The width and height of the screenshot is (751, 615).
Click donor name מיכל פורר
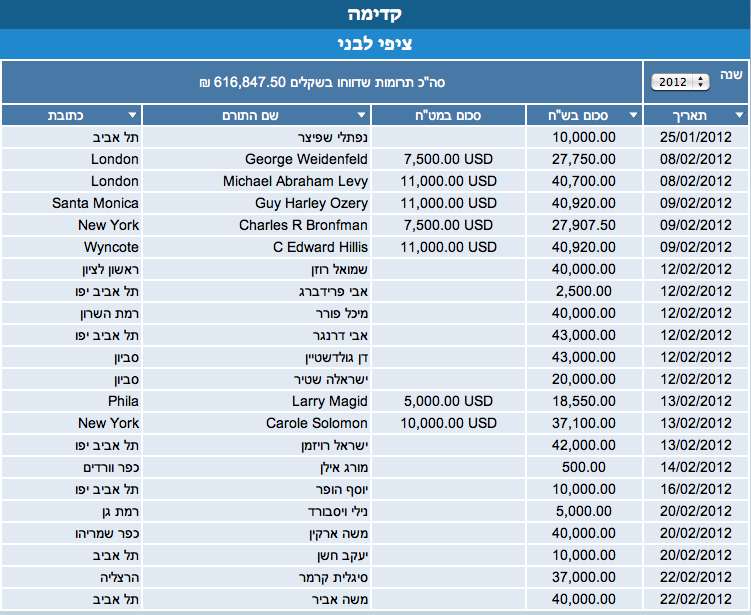click(x=341, y=313)
